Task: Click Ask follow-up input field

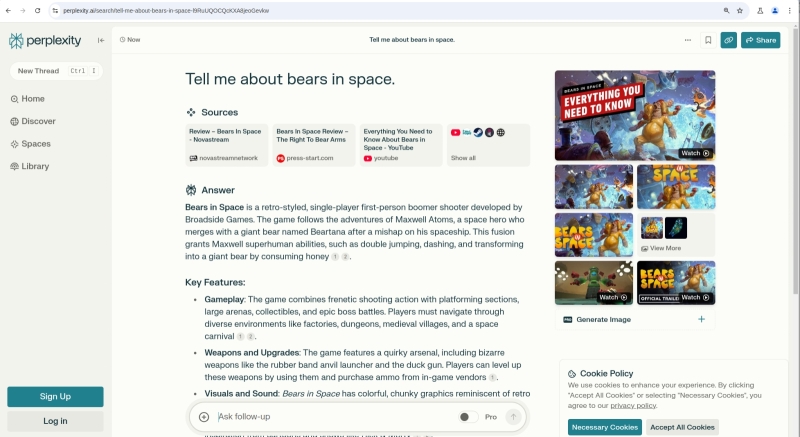Action: 334,417
